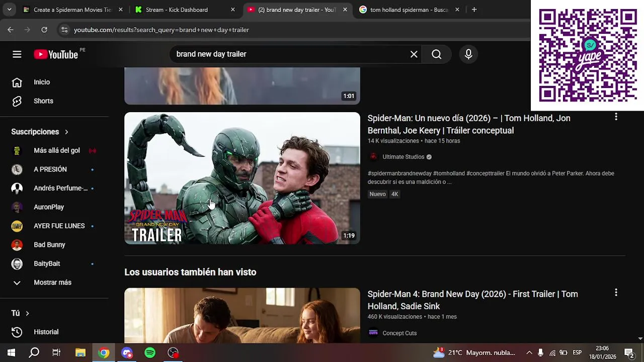The height and width of the screenshot is (362, 644).
Task: Show hidden system tray icons
Action: click(529, 353)
